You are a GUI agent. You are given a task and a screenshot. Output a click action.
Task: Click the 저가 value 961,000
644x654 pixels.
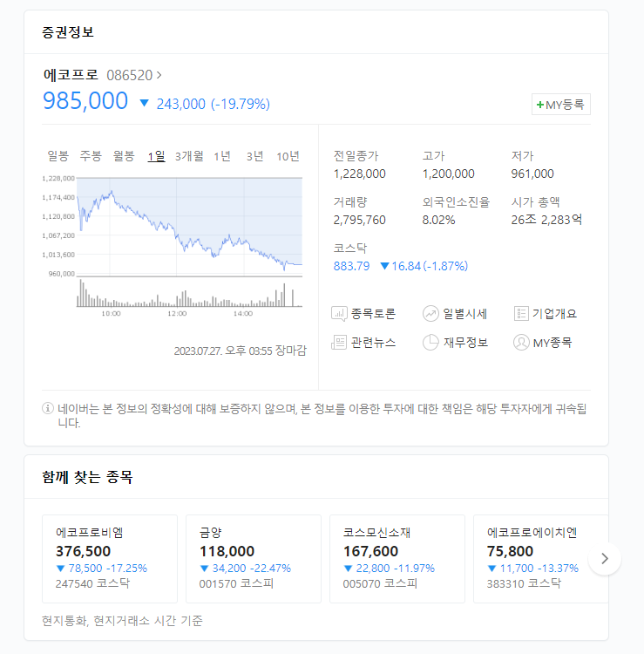pos(532,174)
